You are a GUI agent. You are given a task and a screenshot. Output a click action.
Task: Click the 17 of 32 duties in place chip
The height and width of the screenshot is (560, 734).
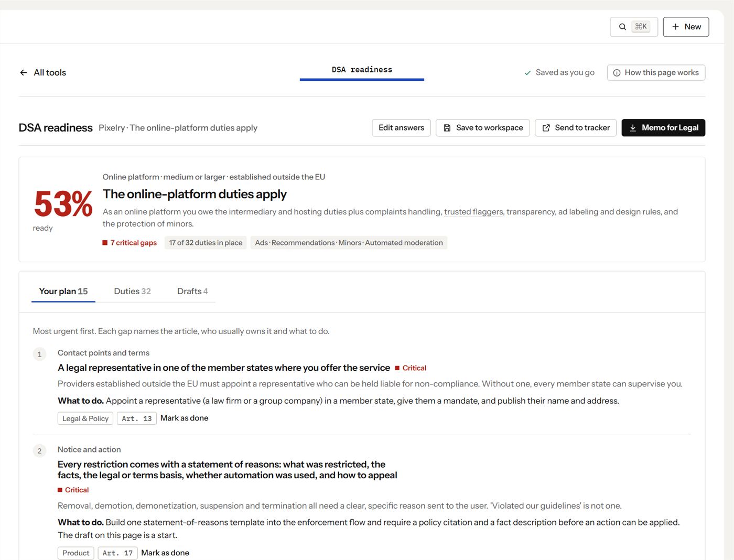(206, 243)
